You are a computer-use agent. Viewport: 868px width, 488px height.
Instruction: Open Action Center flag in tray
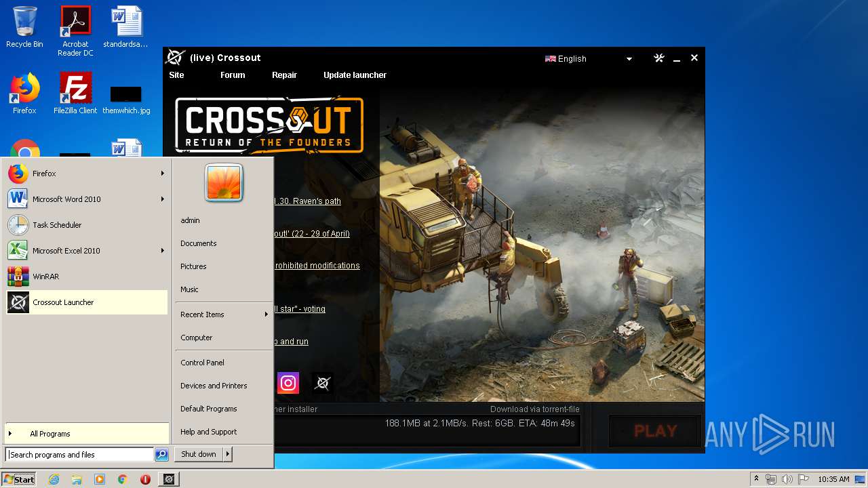coord(803,479)
